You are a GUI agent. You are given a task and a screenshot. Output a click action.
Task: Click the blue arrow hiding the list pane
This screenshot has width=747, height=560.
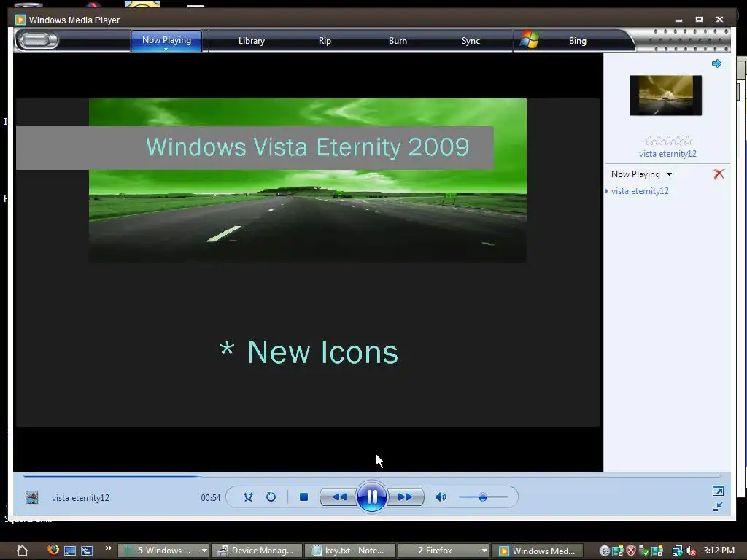pos(716,63)
